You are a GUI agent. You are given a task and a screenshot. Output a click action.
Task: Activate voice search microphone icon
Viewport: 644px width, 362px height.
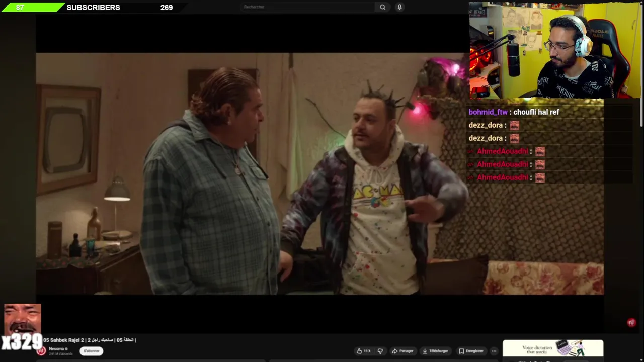(x=399, y=7)
